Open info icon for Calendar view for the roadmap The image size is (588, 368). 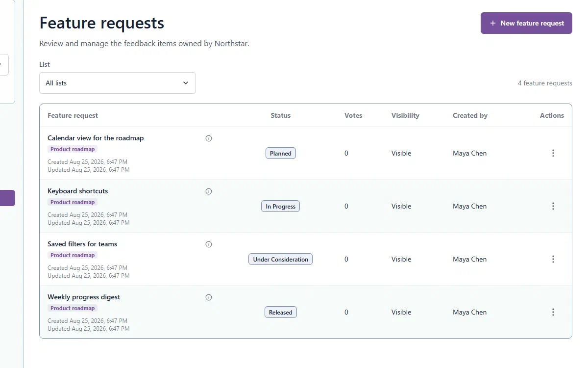coord(209,138)
